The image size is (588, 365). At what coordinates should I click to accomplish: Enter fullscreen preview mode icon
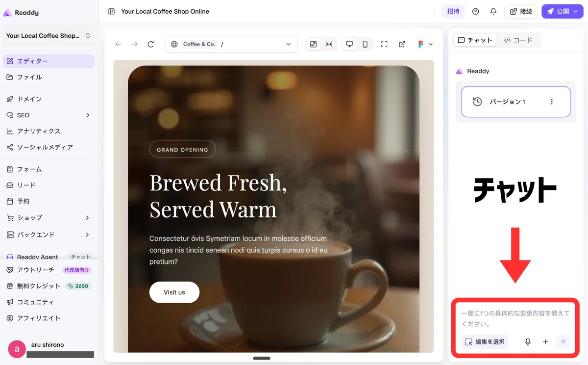(384, 44)
